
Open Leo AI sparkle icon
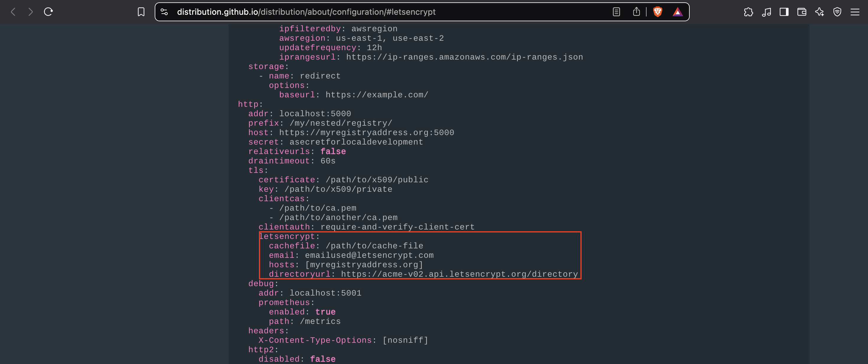(x=820, y=12)
